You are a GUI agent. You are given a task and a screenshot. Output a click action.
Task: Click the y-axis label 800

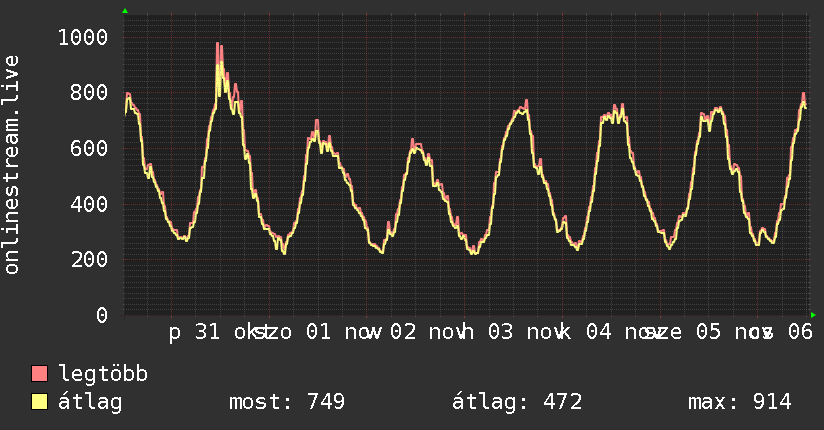[x=89, y=93]
